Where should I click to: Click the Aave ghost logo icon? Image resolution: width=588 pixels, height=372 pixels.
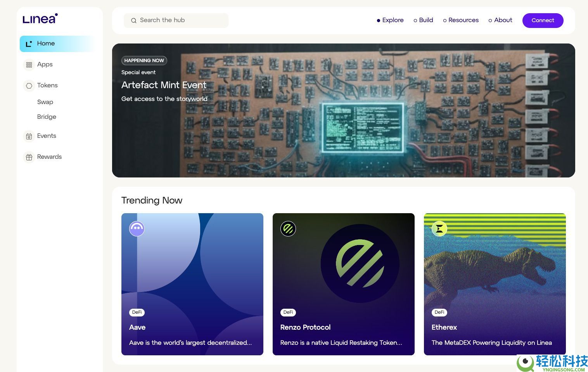(x=137, y=229)
